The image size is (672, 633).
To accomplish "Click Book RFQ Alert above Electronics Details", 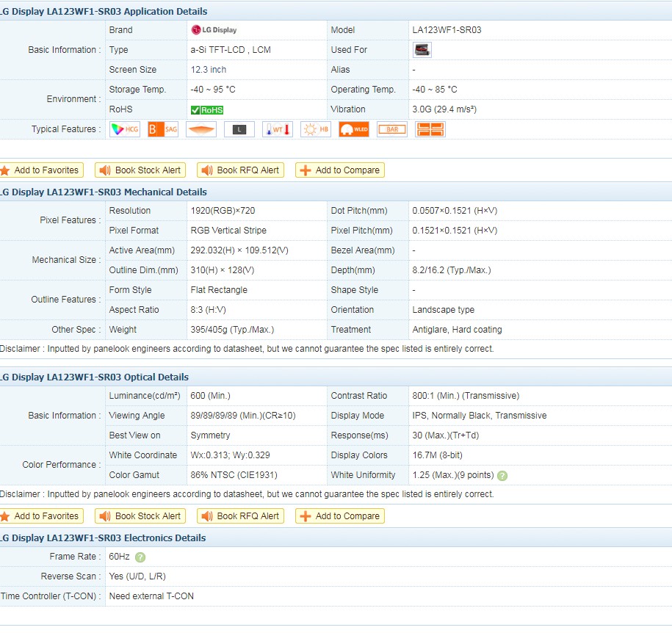I will point(240,516).
